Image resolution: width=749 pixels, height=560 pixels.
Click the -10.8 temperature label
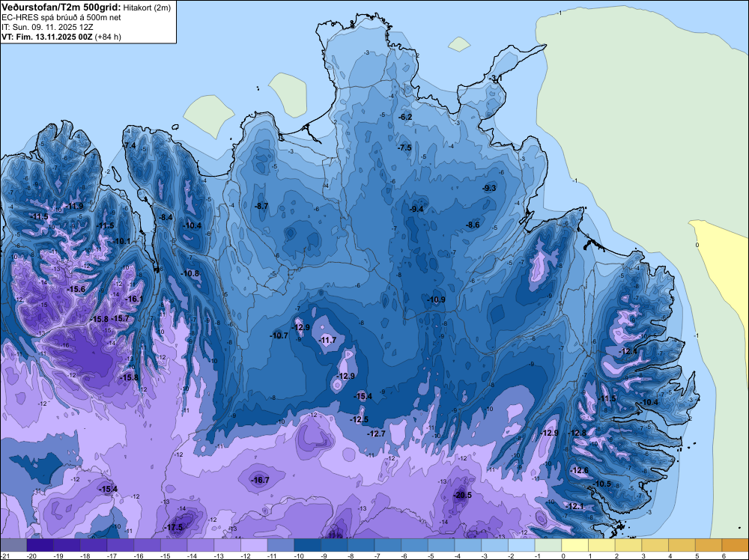coord(190,273)
